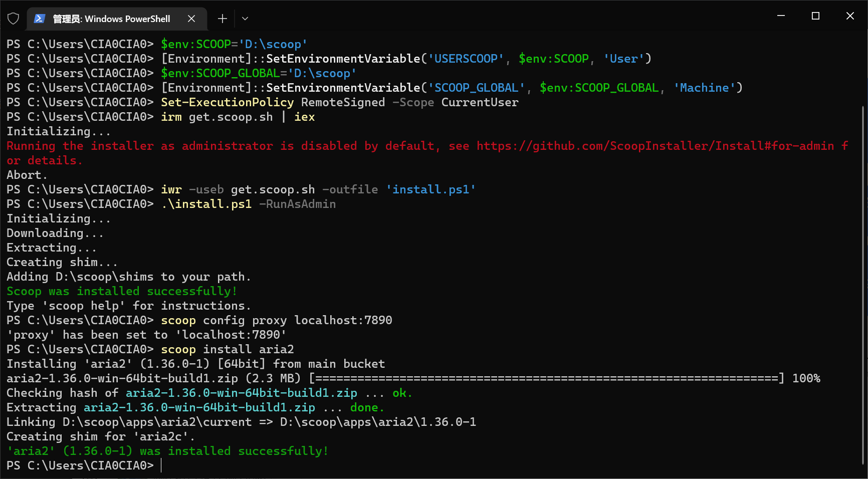Click the shield icon in title bar
This screenshot has width=868, height=479.
[x=14, y=19]
